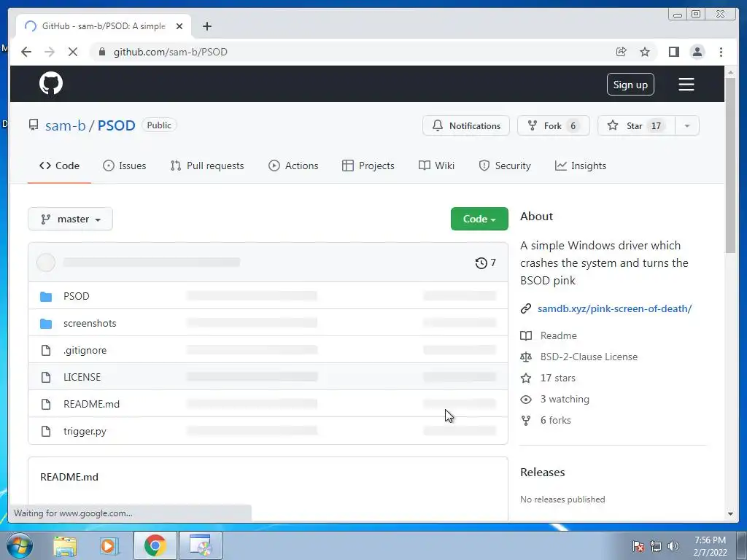Open a new browser tab with the plus icon
The width and height of the screenshot is (747, 560).
(206, 26)
